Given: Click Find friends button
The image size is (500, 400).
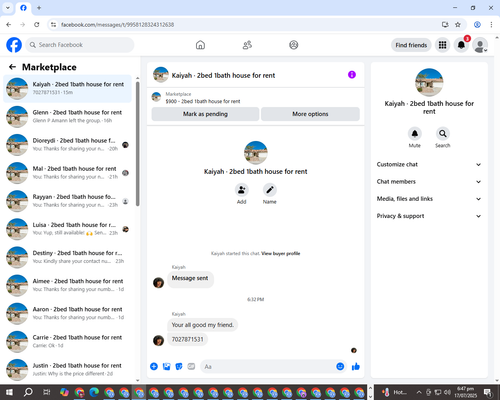Looking at the screenshot, I should (x=411, y=45).
